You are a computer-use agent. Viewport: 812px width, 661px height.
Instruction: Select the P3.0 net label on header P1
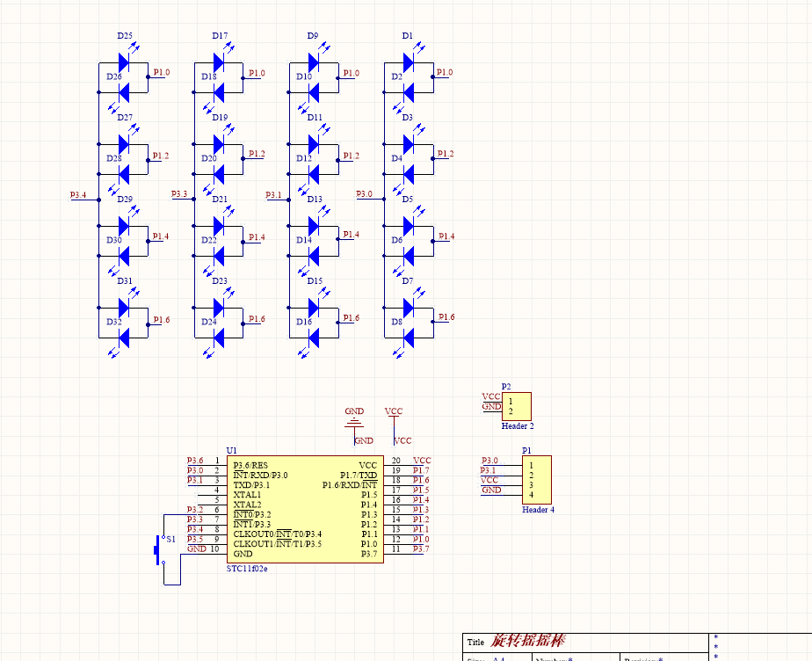click(x=489, y=461)
